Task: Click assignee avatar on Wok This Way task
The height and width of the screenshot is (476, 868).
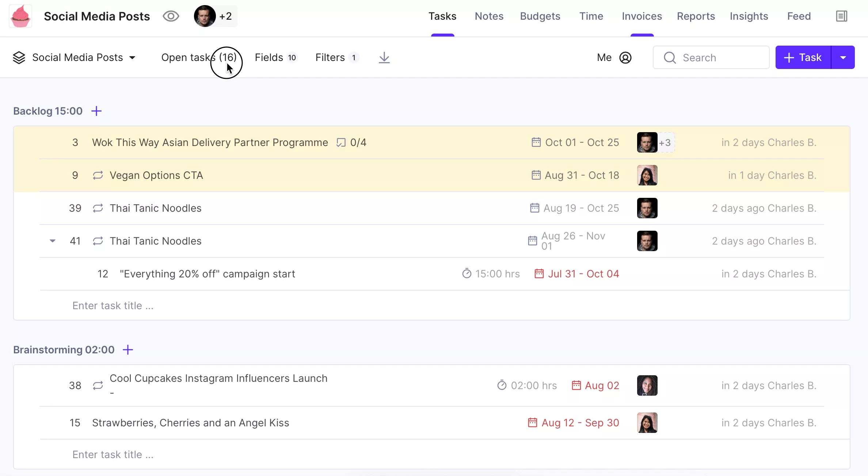Action: coord(647,142)
